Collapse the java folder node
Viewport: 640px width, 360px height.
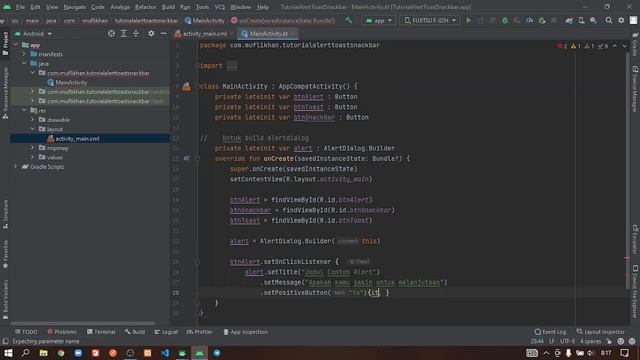pos(24,63)
